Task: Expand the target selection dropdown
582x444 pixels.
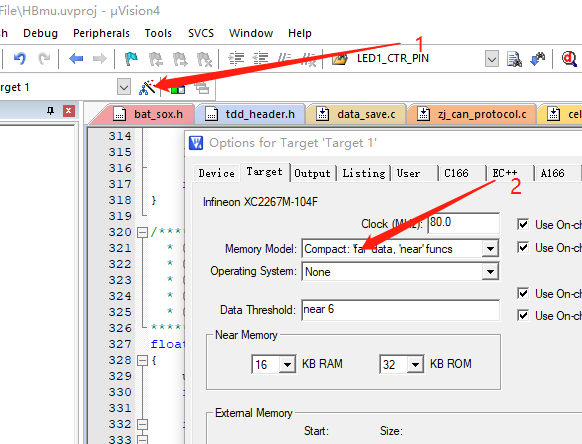Action: [124, 88]
